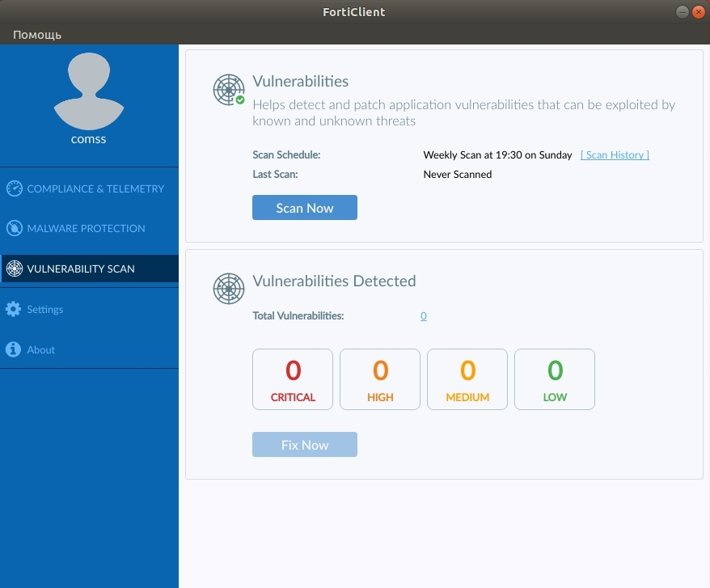The image size is (710, 588).
Task: Click the Compliance & Telemetry gauge icon
Action: tap(14, 188)
